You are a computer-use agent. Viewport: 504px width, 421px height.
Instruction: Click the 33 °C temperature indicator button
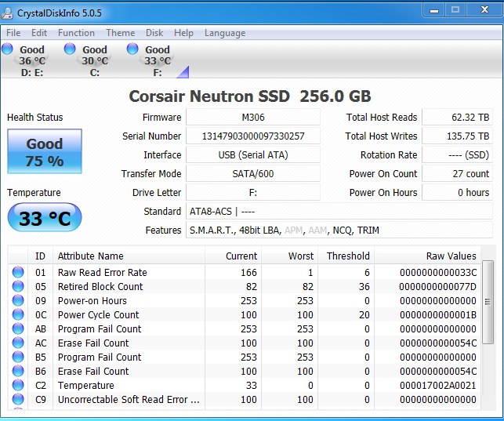[45, 218]
